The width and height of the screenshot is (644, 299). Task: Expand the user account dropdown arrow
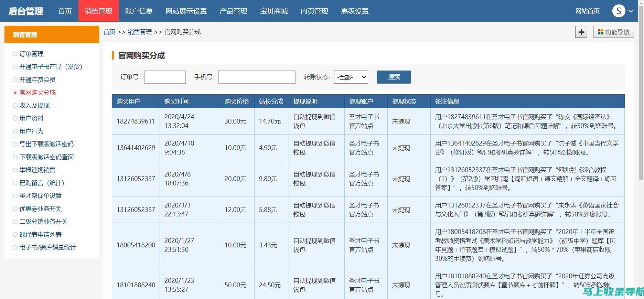click(x=631, y=11)
